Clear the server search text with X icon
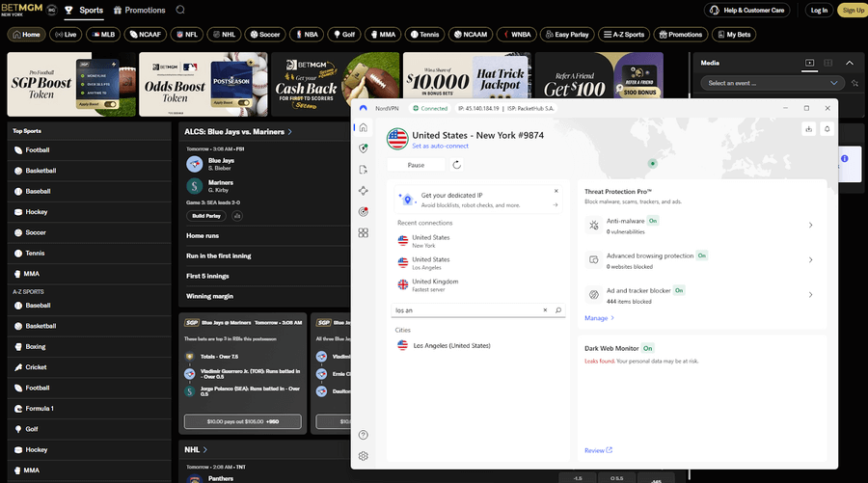This screenshot has height=483, width=868. (545, 310)
